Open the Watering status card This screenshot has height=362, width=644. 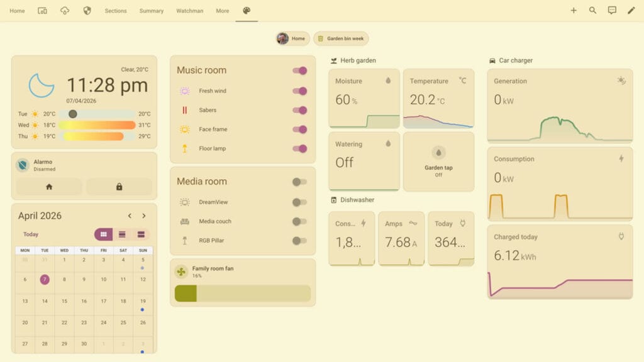364,162
